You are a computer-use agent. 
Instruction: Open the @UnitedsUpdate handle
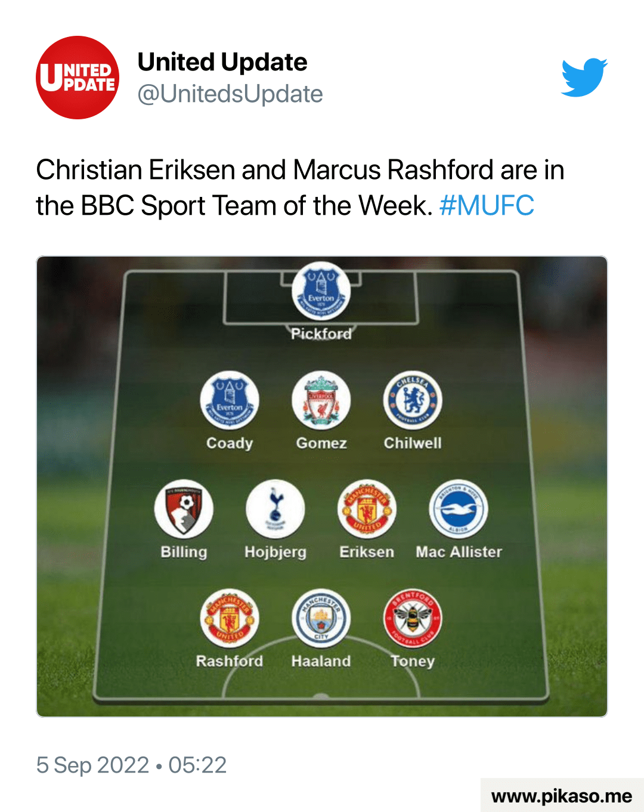tap(230, 94)
